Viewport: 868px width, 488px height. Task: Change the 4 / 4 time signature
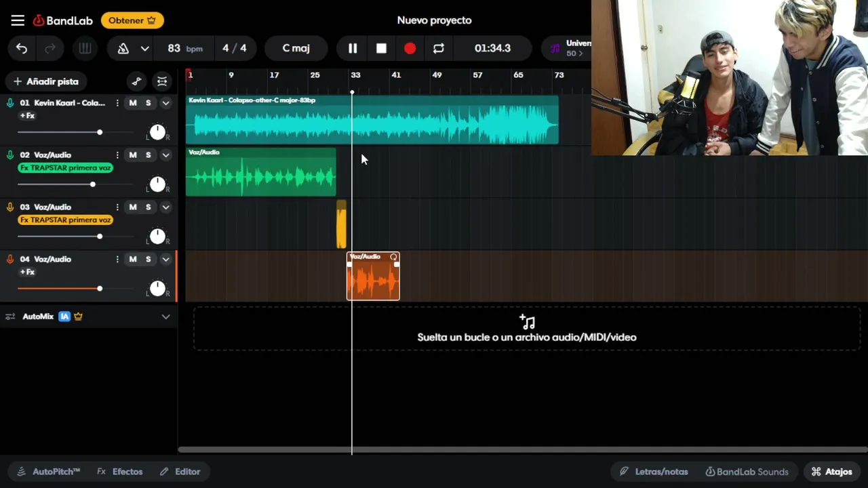(235, 48)
